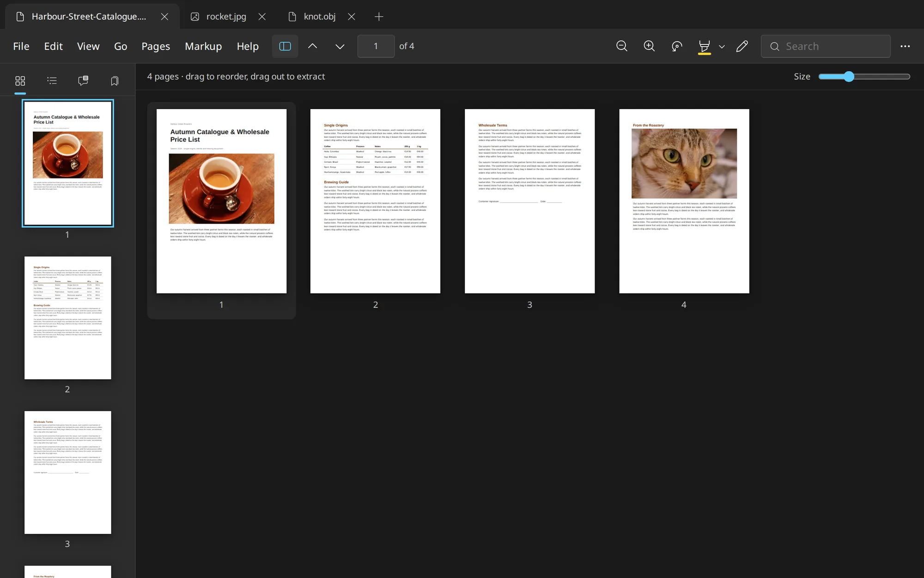This screenshot has width=924, height=578.
Task: Select the highlighter tool
Action: pos(704,46)
